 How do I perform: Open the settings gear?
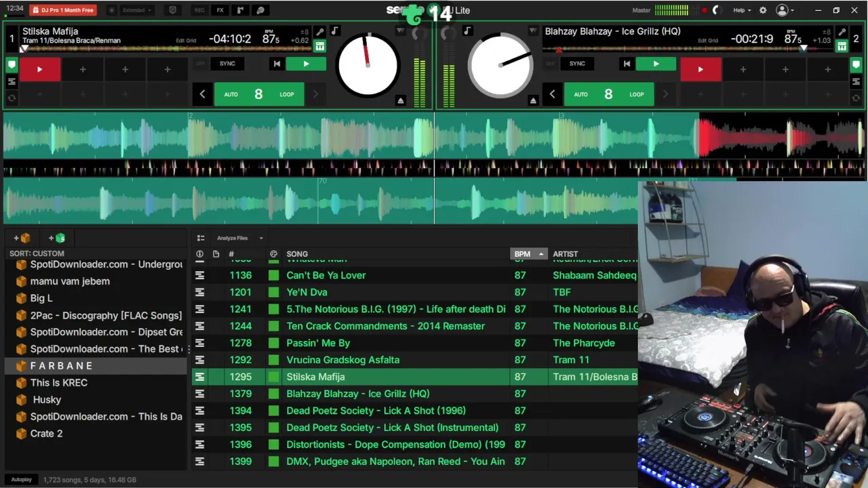click(x=763, y=10)
